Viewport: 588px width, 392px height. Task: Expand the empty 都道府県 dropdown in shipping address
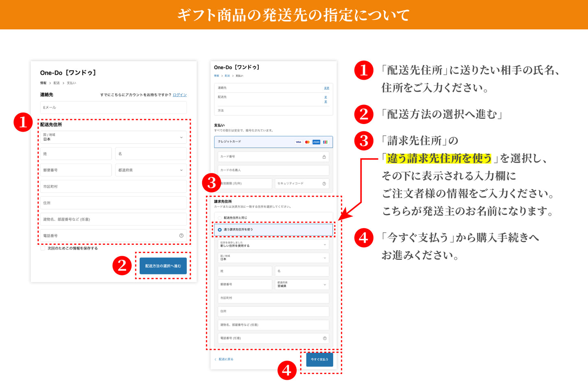(151, 170)
